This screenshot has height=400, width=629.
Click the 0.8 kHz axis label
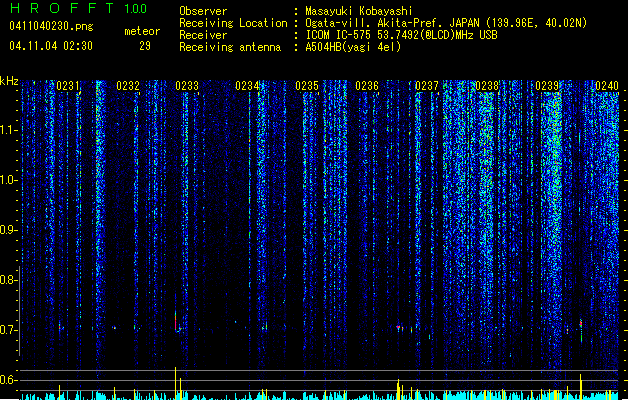(x=8, y=280)
